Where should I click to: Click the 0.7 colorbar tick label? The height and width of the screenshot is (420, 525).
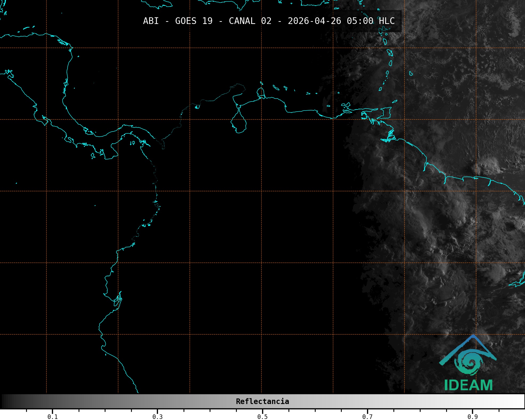click(367, 417)
